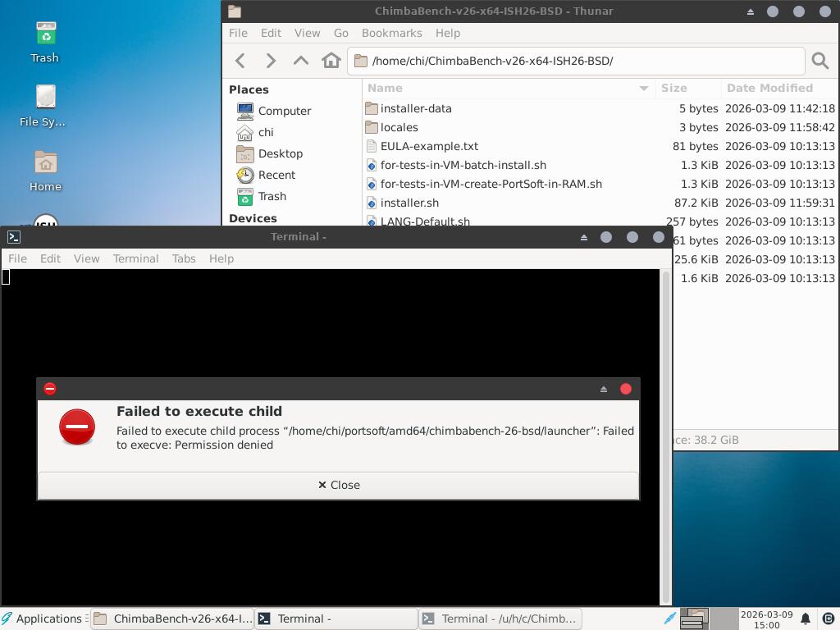
Task: Select Computer in Places sidebar
Action: tap(274, 111)
